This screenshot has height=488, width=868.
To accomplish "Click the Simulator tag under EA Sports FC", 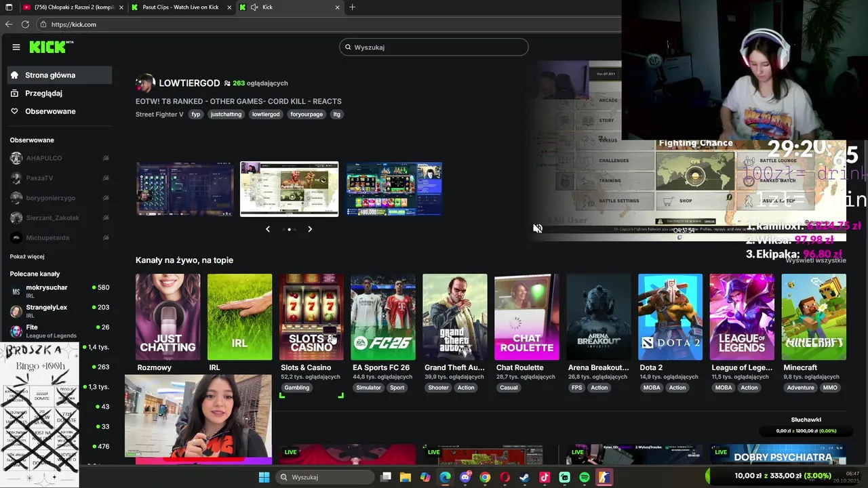I will pyautogui.click(x=368, y=388).
